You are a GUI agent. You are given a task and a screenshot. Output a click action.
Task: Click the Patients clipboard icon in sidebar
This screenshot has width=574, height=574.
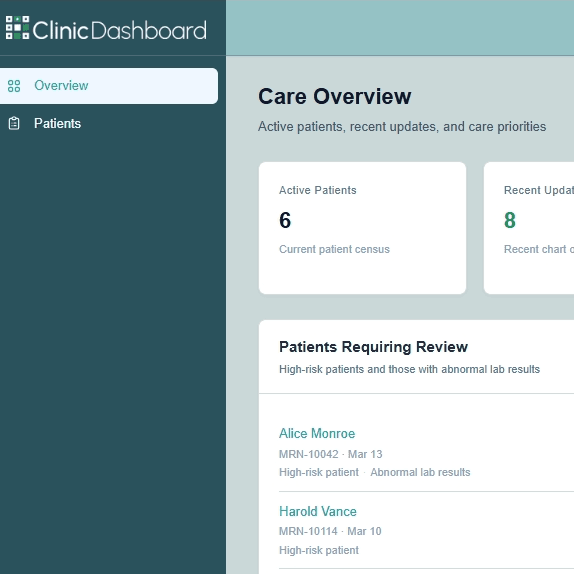14,123
